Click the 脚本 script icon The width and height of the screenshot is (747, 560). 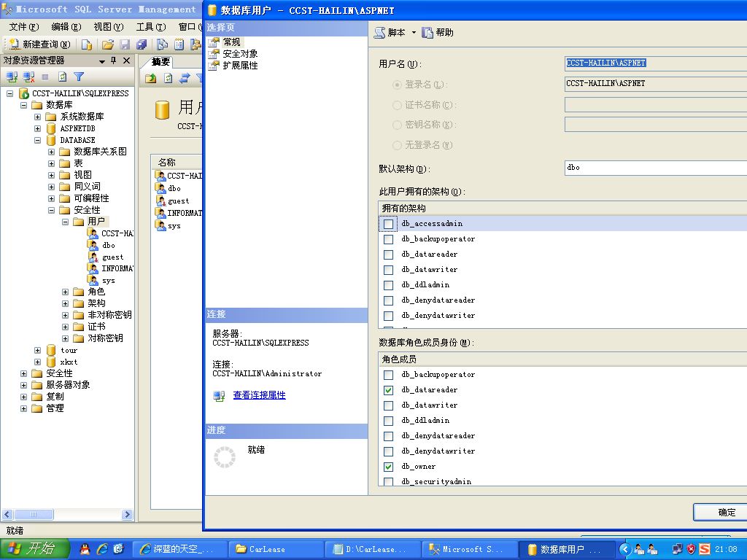(x=379, y=32)
